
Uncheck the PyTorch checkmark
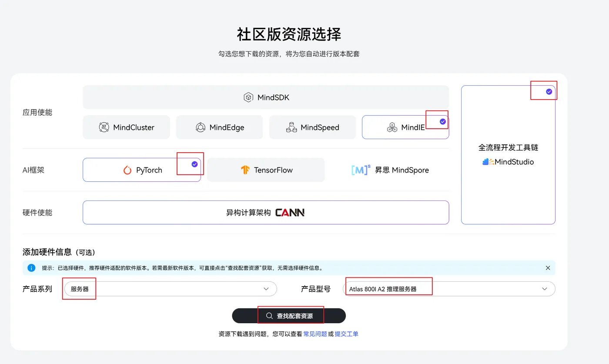coord(194,164)
